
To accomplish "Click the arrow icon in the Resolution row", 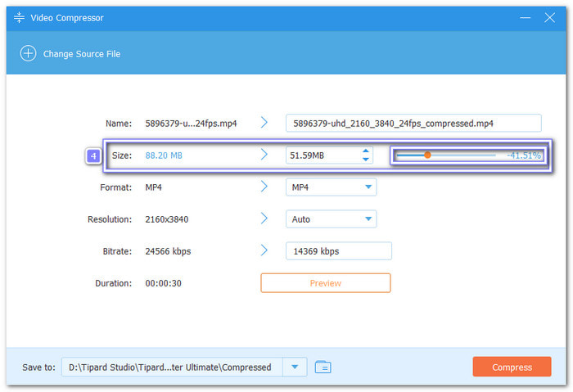I will 264,219.
